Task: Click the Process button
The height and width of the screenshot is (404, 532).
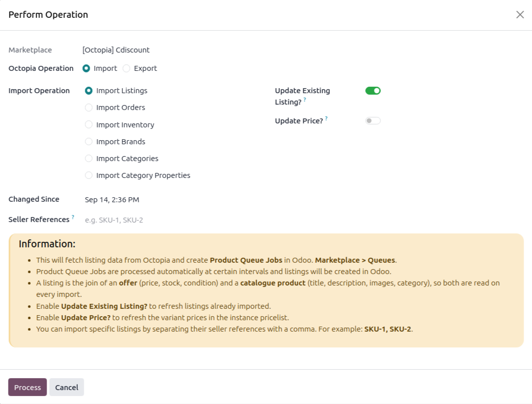Action: pos(27,387)
